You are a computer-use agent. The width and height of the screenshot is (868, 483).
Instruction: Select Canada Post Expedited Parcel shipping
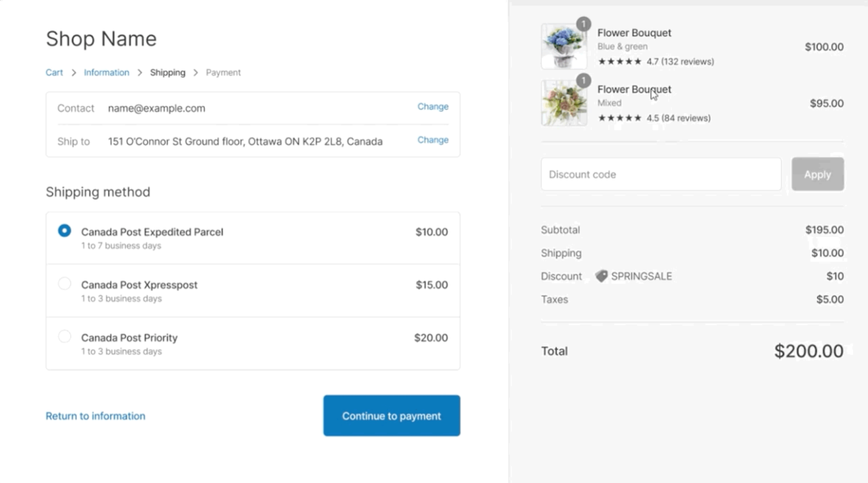[64, 230]
